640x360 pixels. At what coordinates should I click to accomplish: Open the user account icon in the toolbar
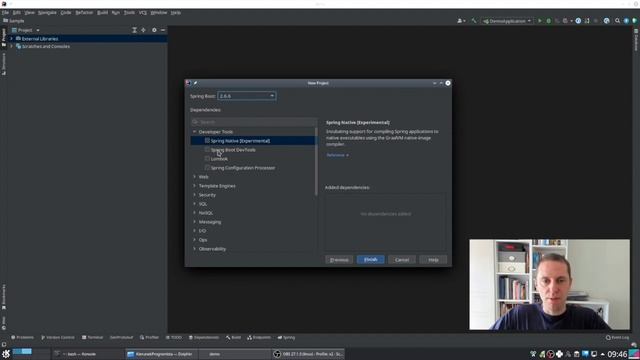[461, 21]
